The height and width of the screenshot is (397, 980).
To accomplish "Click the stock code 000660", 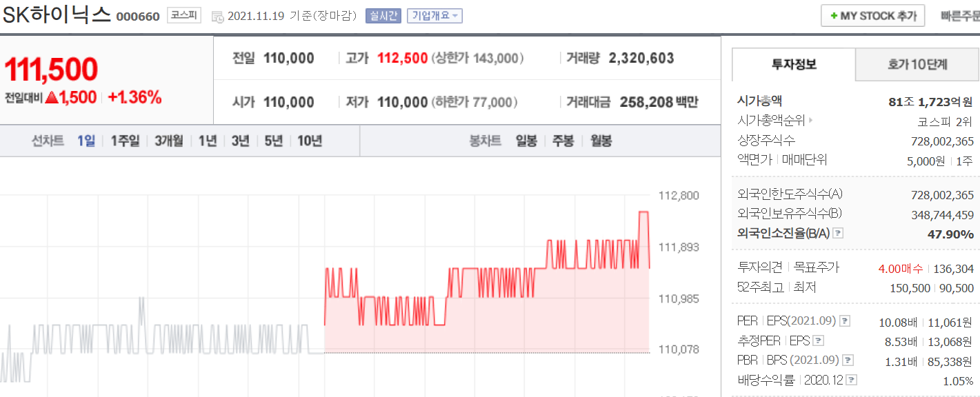I will [138, 17].
